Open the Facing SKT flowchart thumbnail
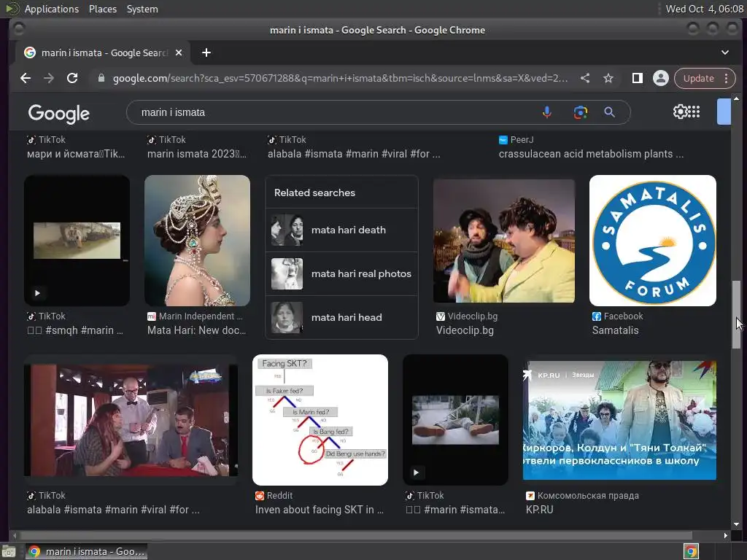 point(320,419)
